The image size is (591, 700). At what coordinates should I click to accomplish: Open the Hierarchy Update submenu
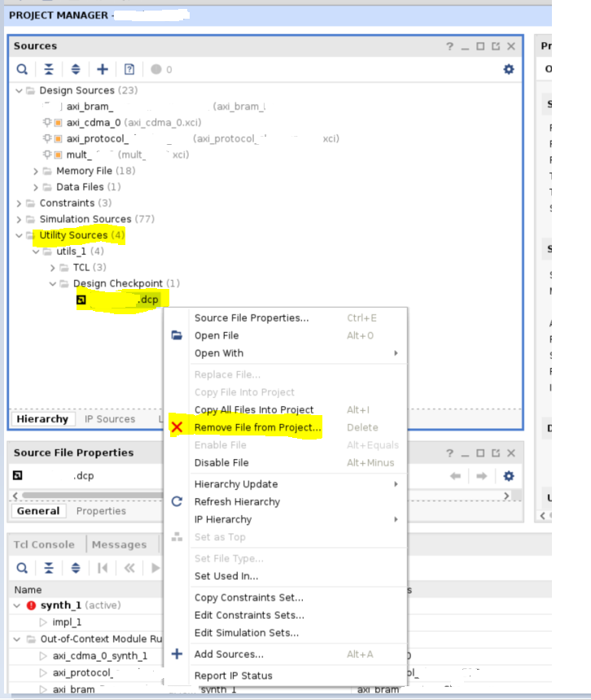(236, 484)
